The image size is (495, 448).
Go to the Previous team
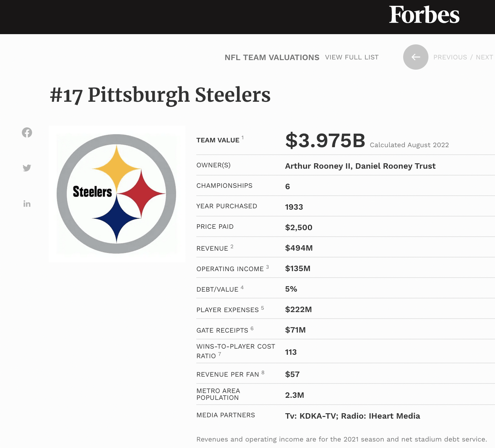click(x=450, y=57)
